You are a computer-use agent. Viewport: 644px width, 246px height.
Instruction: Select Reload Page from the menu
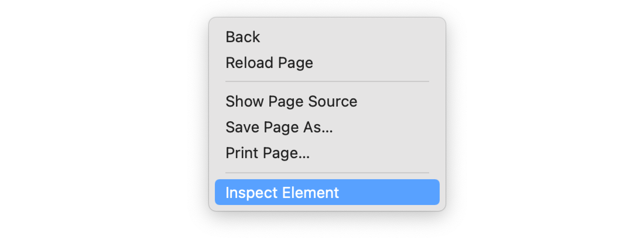tap(269, 63)
